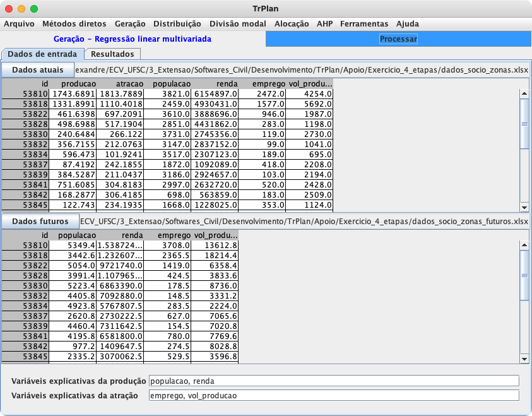
Task: Select cell 1092089.0 in the renda column
Action: pyautogui.click(x=215, y=165)
